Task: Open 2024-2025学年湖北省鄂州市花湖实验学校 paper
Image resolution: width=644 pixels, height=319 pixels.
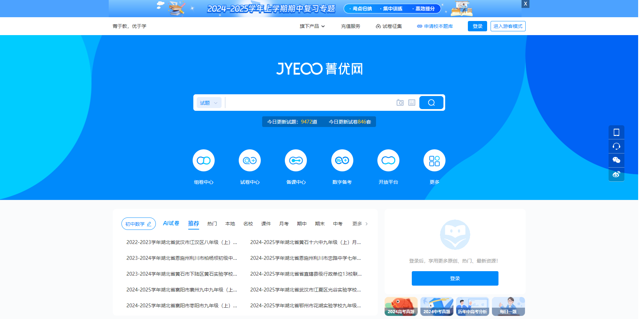Action: pyautogui.click(x=305, y=306)
